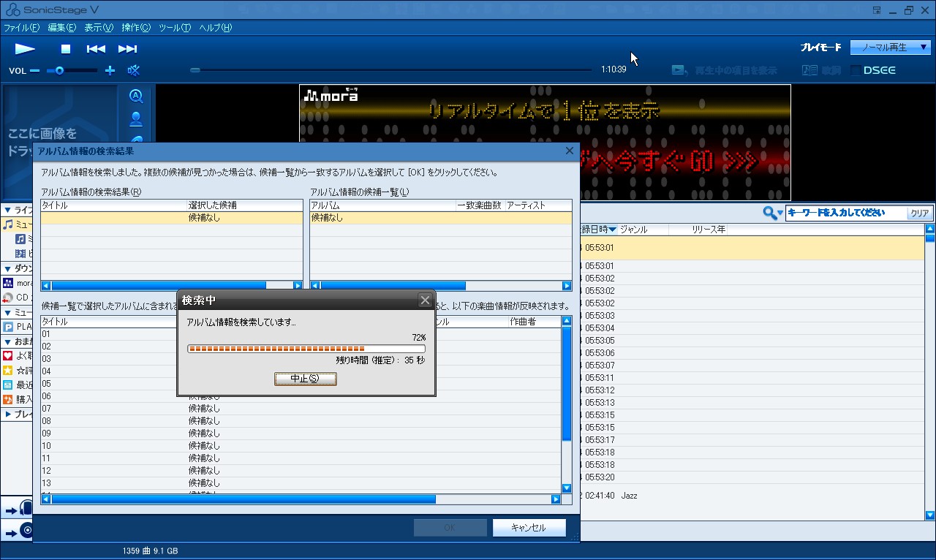Click the video film icon in the library tree
The image size is (936, 560).
[20, 253]
